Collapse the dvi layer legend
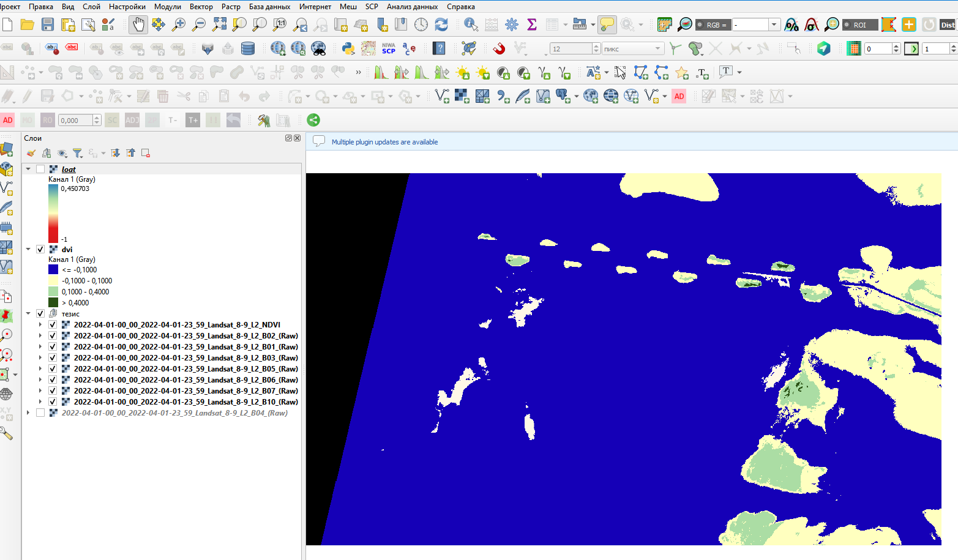This screenshot has width=958, height=560. (x=28, y=249)
